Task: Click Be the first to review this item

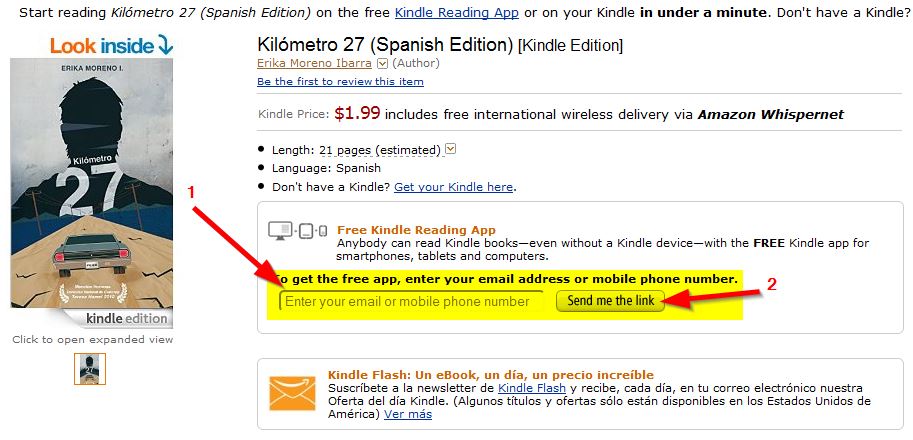Action: coord(341,81)
